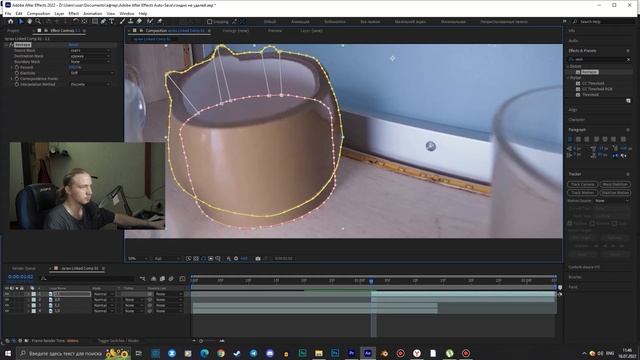
Task: Click the Warp Stabilizer button
Action: click(x=615, y=184)
